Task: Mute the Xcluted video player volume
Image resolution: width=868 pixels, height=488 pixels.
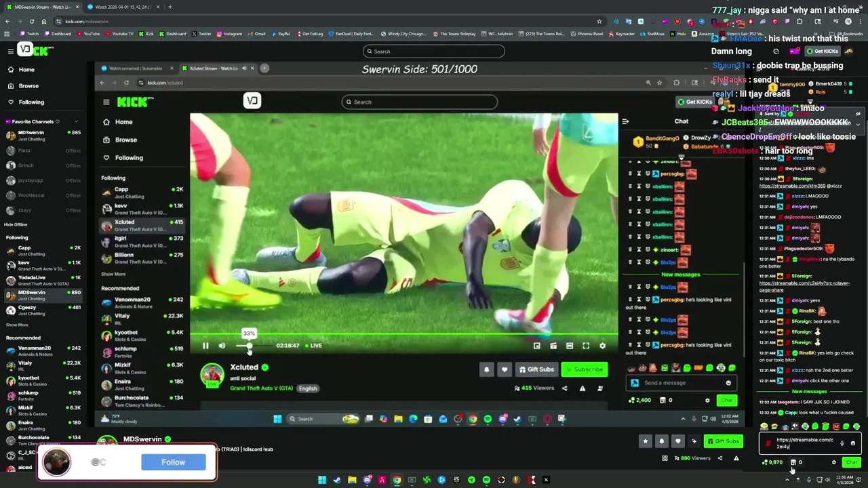Action: pos(222,346)
